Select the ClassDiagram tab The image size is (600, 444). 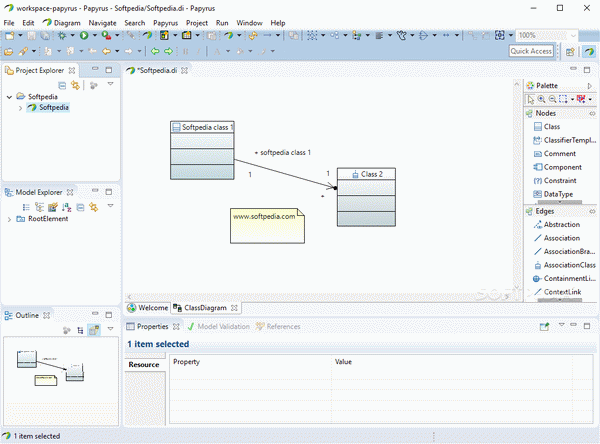[205, 308]
